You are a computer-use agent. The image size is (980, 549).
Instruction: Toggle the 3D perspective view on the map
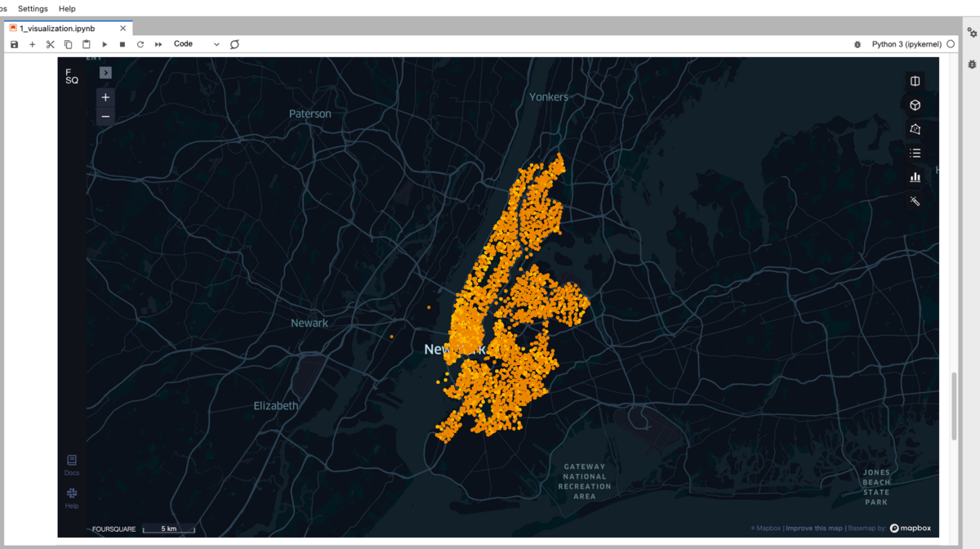coord(914,105)
